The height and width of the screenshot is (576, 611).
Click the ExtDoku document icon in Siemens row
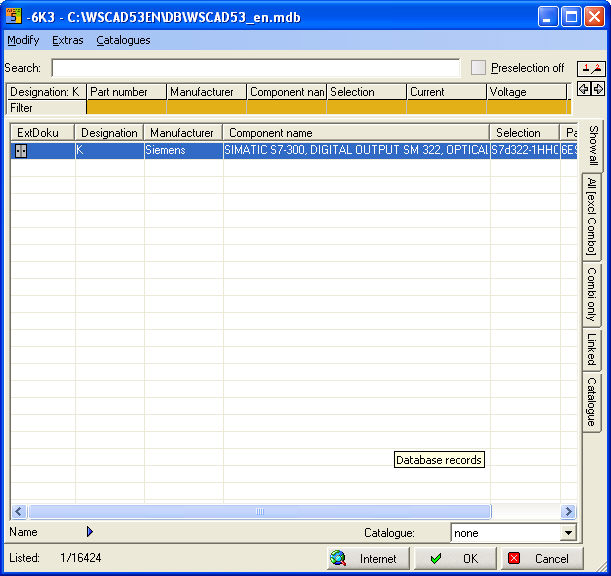(x=21, y=151)
